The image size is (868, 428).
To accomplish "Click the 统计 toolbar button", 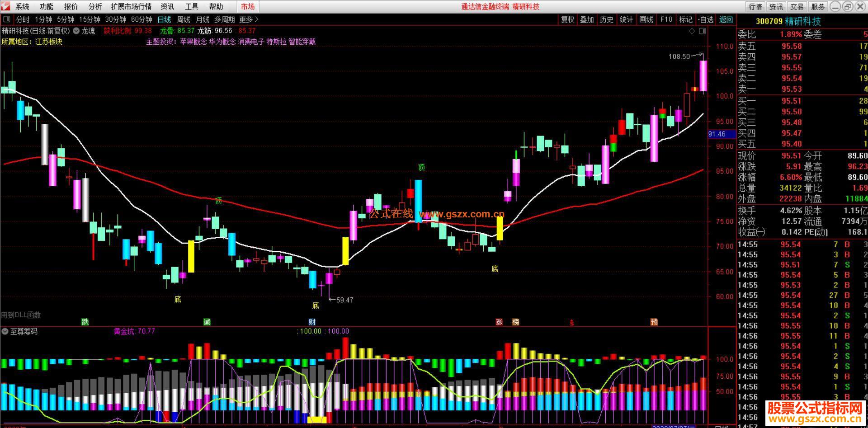I will pyautogui.click(x=627, y=19).
